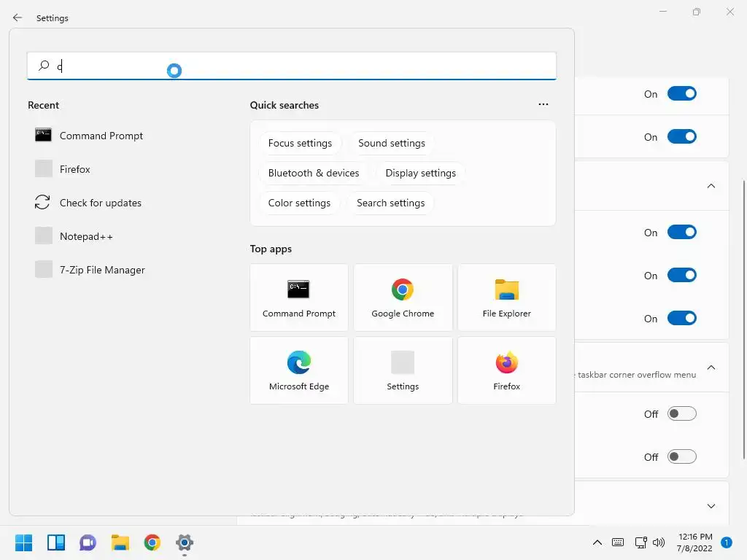Open Display settings quick search

click(x=421, y=174)
